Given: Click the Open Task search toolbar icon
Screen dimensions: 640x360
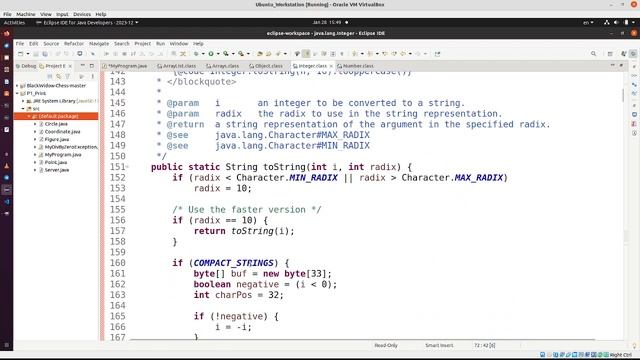Looking at the screenshot, I should (269, 53).
